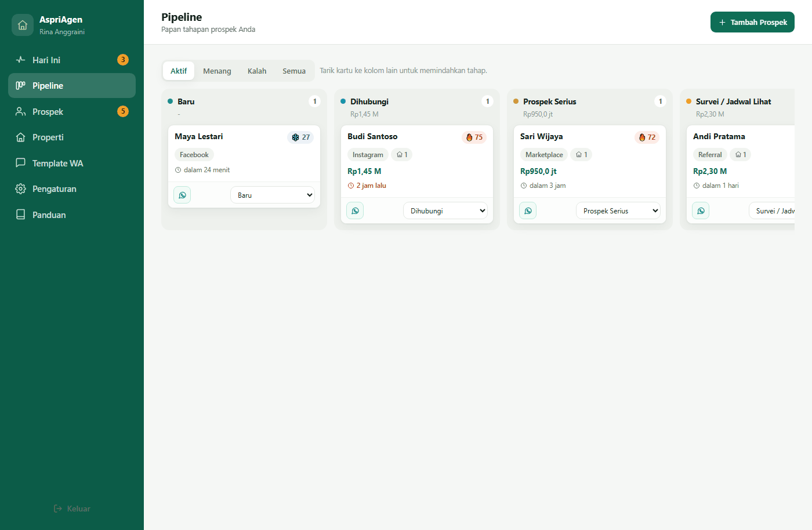Open Properti in the sidebar
Viewport: 812px width, 530px height.
(x=72, y=137)
